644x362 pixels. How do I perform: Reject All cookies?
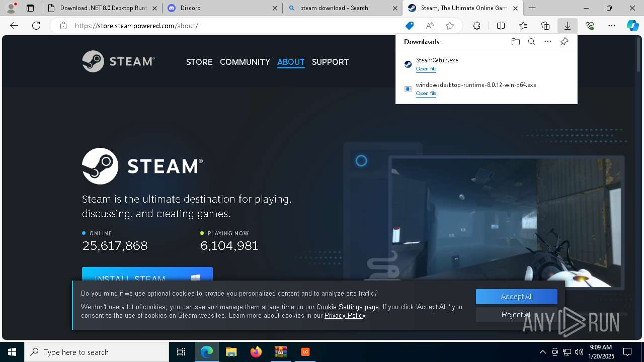(517, 315)
